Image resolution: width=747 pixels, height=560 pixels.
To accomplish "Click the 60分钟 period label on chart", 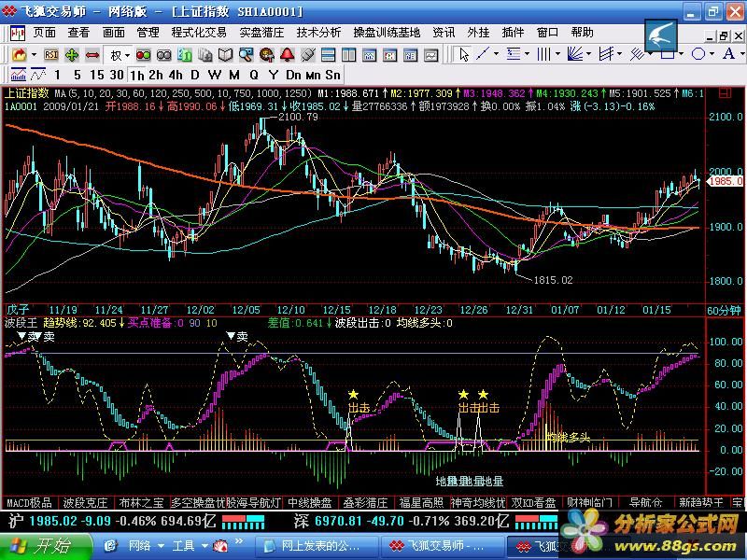I will 724,311.
